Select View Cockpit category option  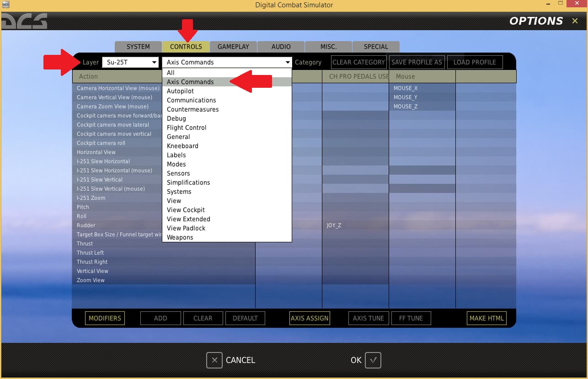click(186, 210)
